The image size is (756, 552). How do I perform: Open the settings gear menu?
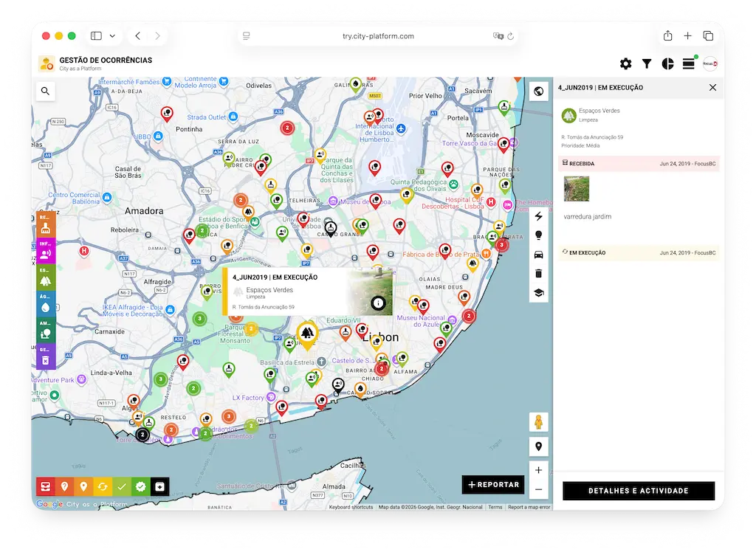click(x=625, y=64)
